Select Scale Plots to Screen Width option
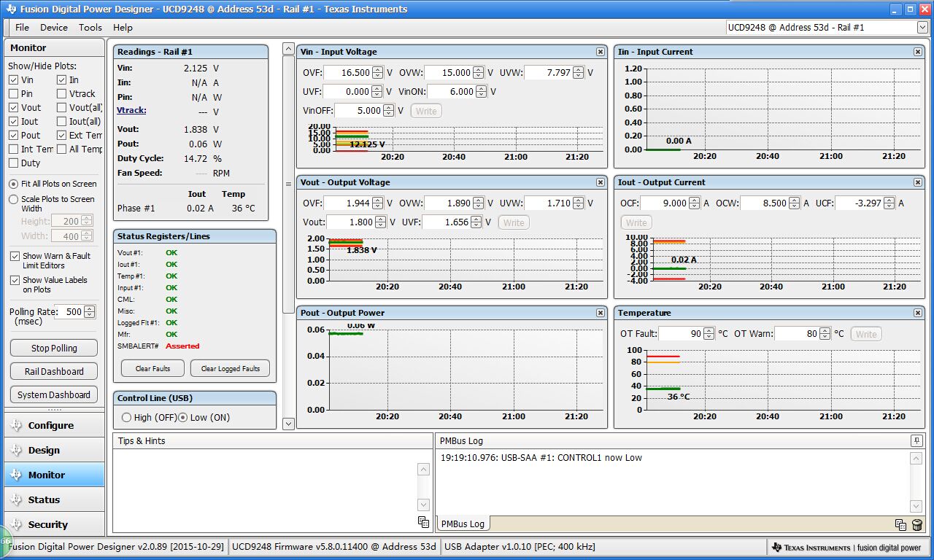 14,199
